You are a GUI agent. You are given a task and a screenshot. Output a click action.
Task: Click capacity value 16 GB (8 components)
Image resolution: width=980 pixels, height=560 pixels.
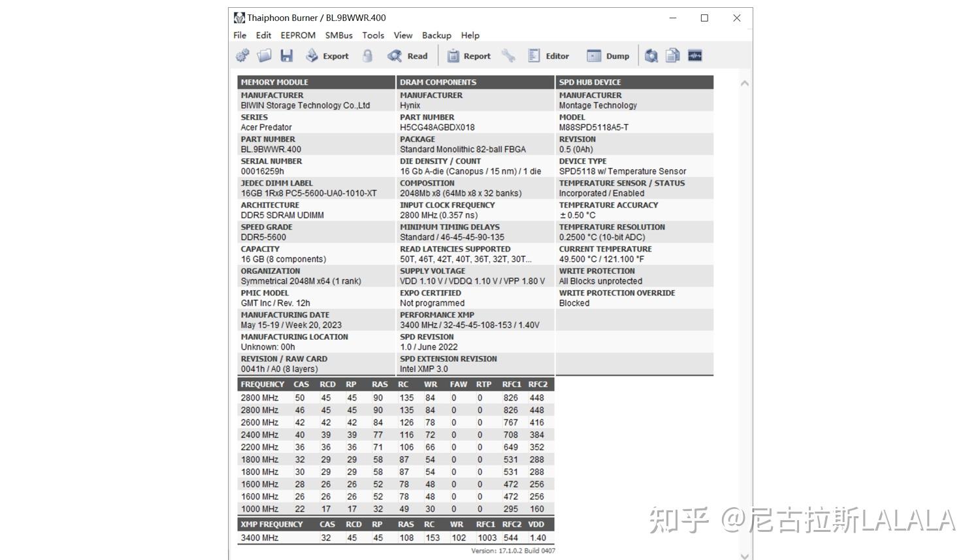coord(283,259)
